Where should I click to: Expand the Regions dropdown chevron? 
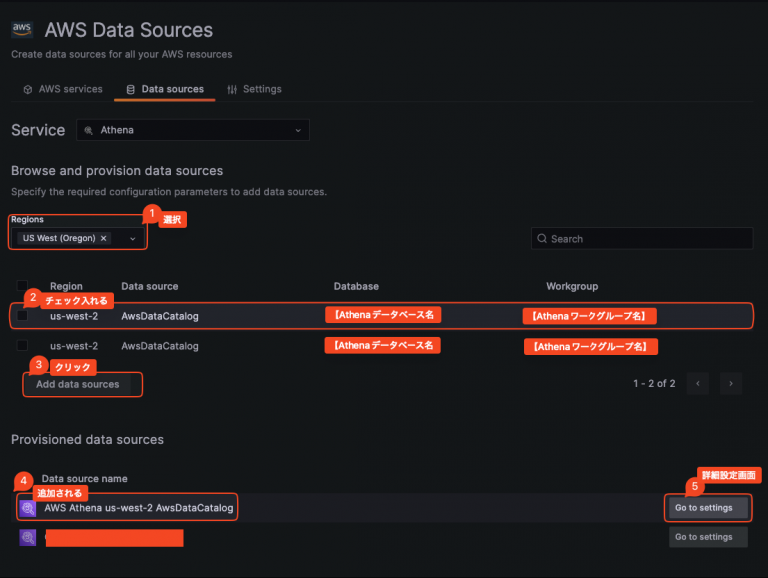tap(132, 239)
